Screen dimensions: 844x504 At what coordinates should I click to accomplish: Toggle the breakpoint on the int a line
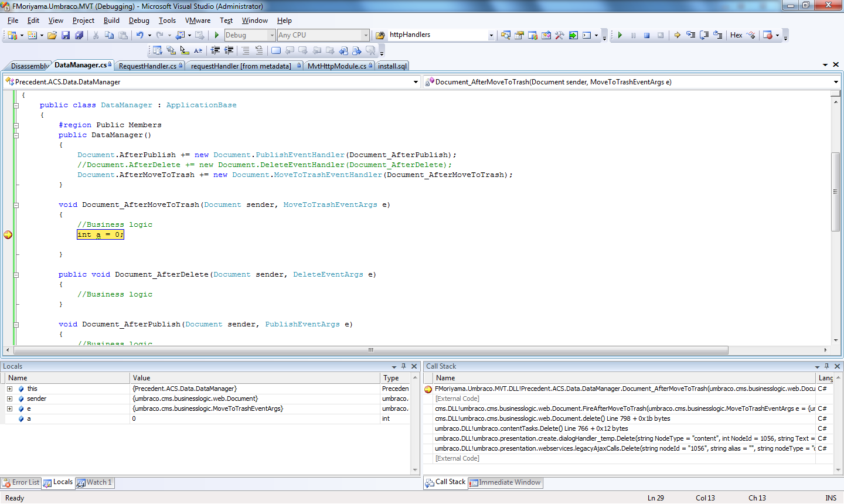[8, 234]
